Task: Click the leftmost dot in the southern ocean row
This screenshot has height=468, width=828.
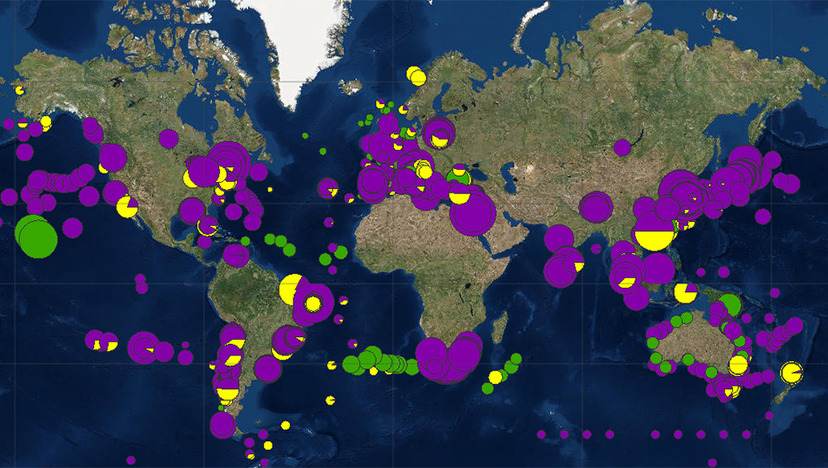Action: 541,434
